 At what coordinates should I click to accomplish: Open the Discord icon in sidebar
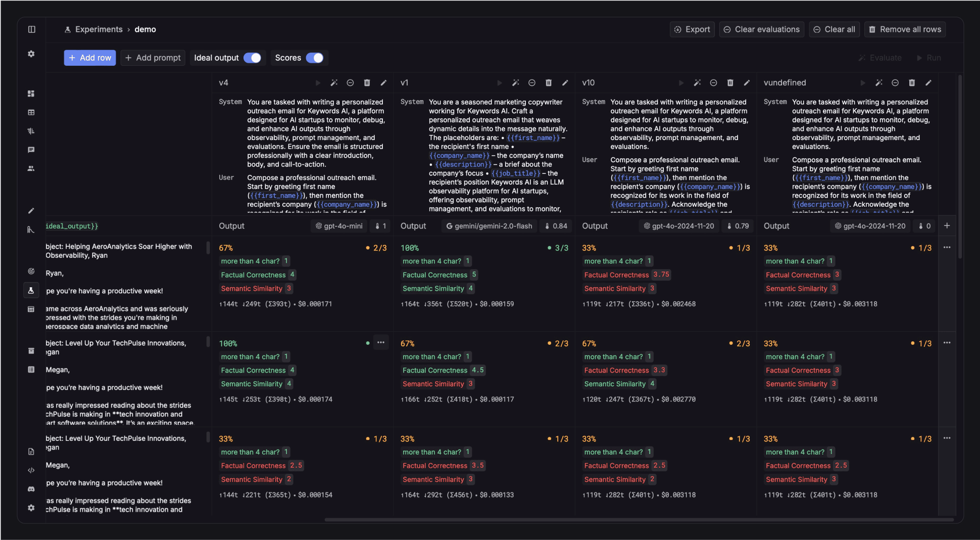click(31, 489)
